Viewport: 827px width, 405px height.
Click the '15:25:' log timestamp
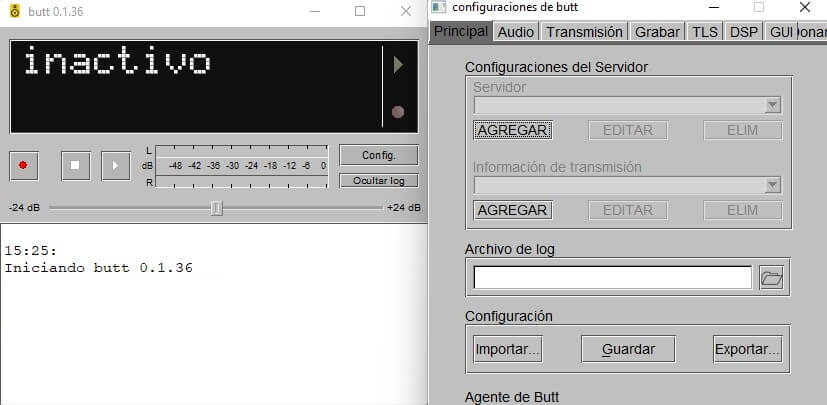pos(31,250)
